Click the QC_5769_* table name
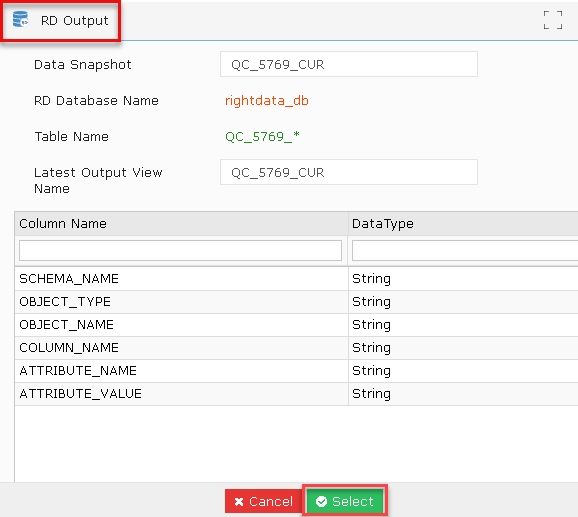This screenshot has height=517, width=578. [x=262, y=137]
